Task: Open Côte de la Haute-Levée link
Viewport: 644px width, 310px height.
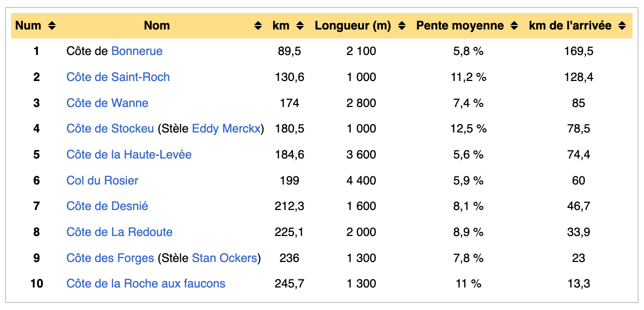Action: click(x=129, y=154)
